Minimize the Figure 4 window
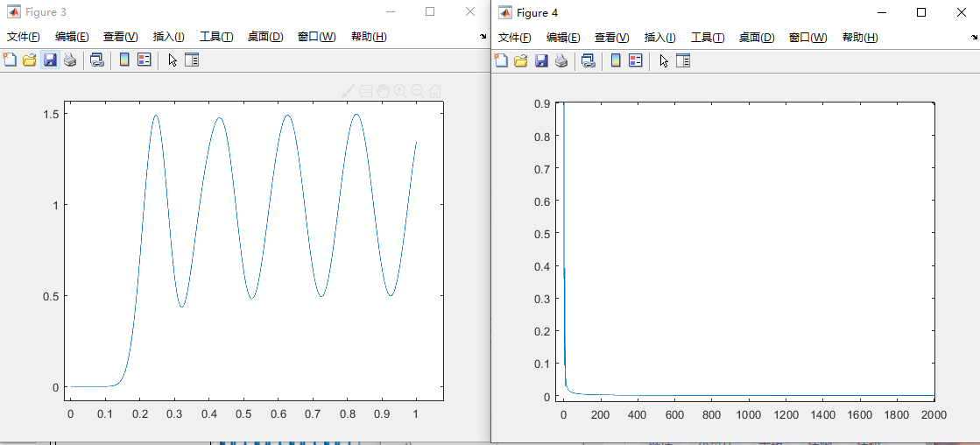 (882, 12)
